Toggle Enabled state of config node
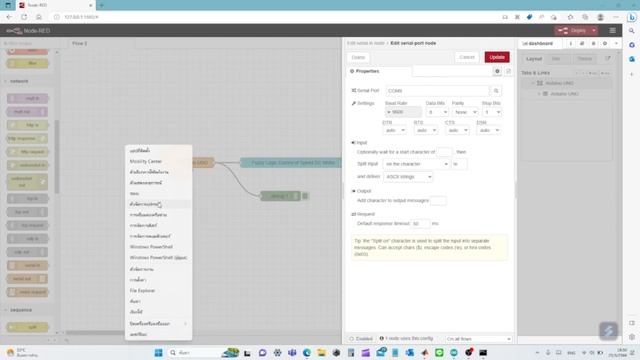Screen dimensions: 640x360 point(361,339)
